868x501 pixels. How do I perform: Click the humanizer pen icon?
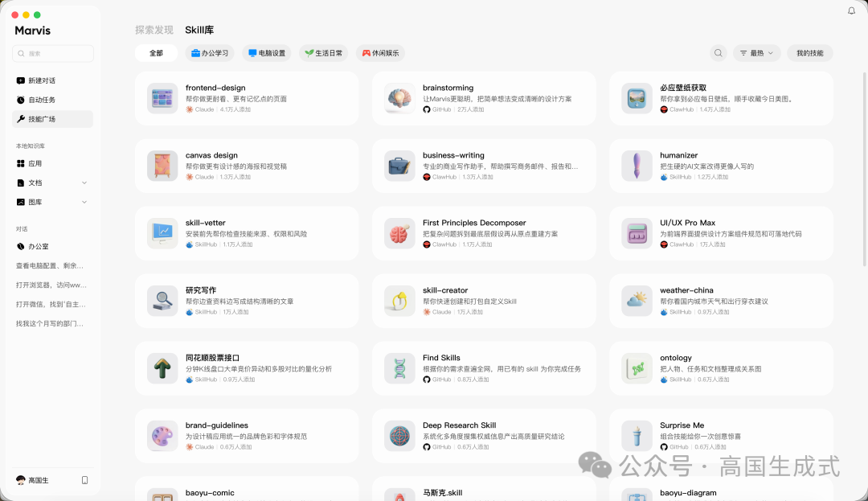point(637,166)
